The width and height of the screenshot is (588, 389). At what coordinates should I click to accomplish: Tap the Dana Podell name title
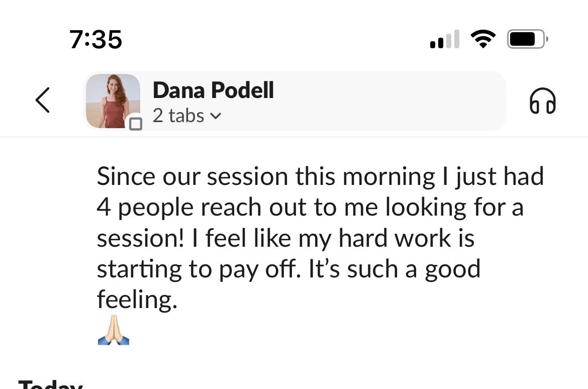pyautogui.click(x=213, y=90)
